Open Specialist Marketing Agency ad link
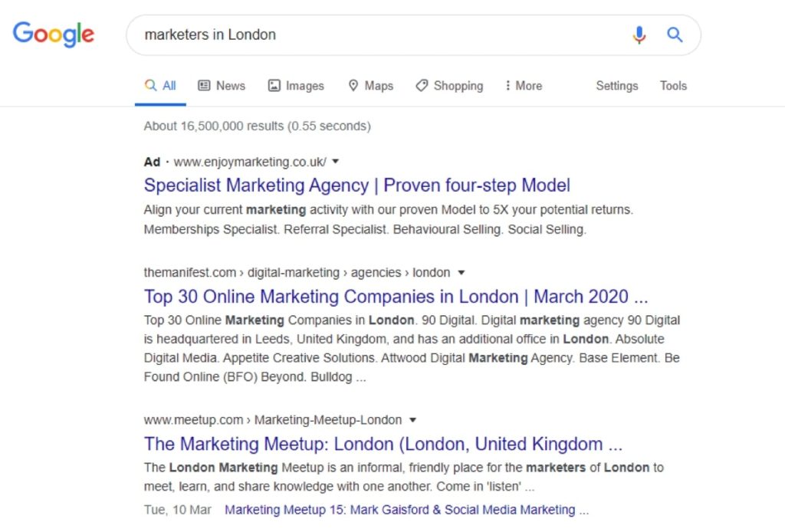 (357, 186)
